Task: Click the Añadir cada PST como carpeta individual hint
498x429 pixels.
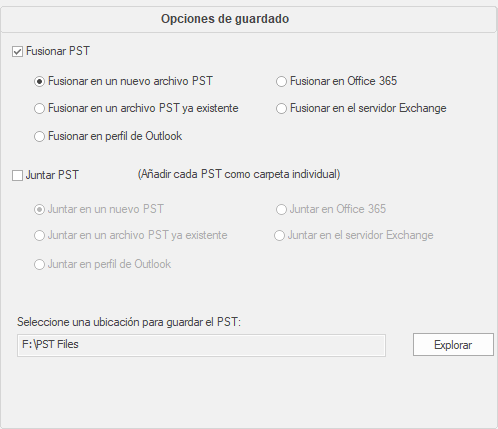Action: click(239, 174)
